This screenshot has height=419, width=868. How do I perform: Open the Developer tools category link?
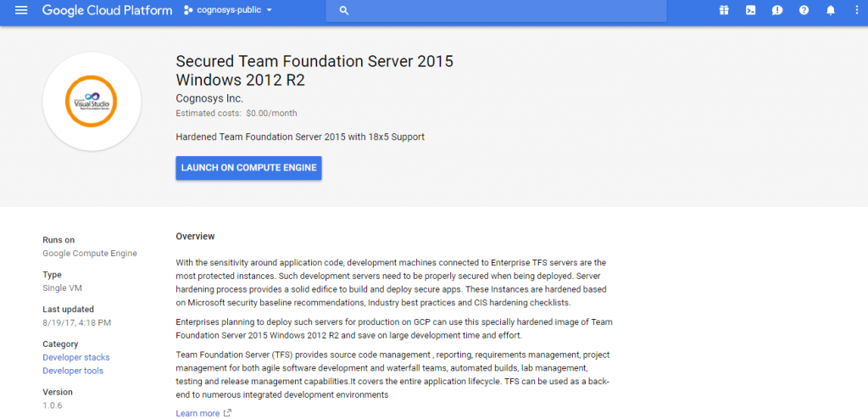tap(73, 371)
